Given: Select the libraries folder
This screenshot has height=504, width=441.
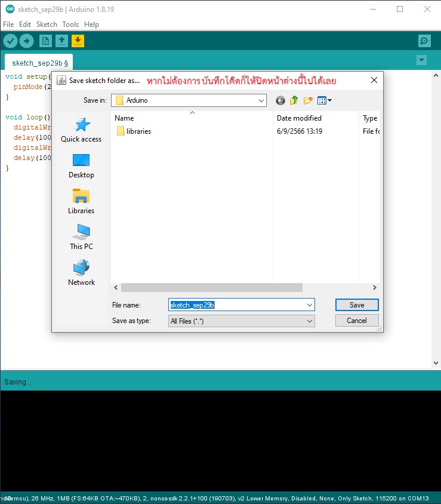Looking at the screenshot, I should (138, 131).
